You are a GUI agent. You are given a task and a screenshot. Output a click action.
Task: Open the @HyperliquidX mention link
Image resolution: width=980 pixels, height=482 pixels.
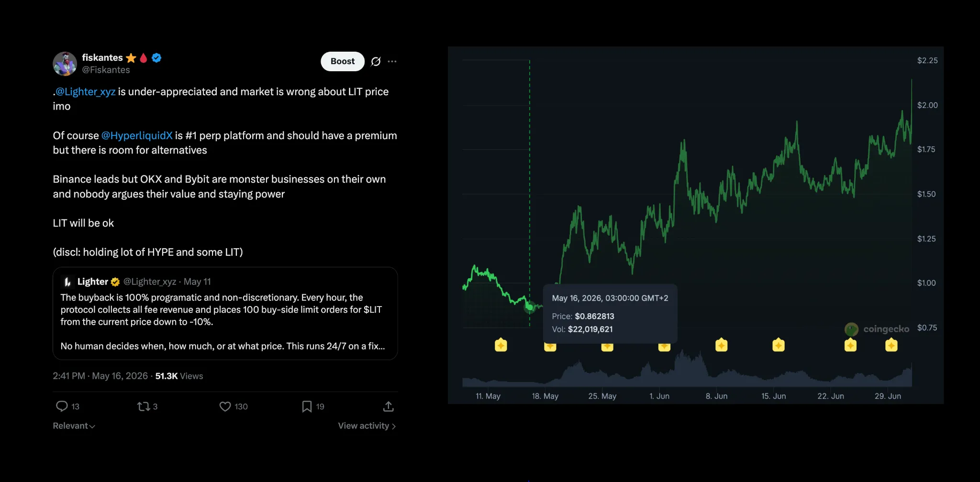coord(137,135)
